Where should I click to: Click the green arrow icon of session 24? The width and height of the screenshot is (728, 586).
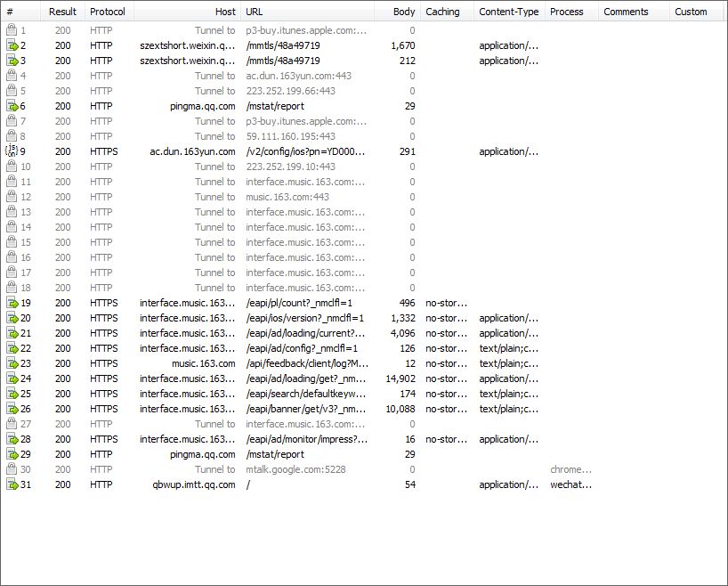(12, 378)
